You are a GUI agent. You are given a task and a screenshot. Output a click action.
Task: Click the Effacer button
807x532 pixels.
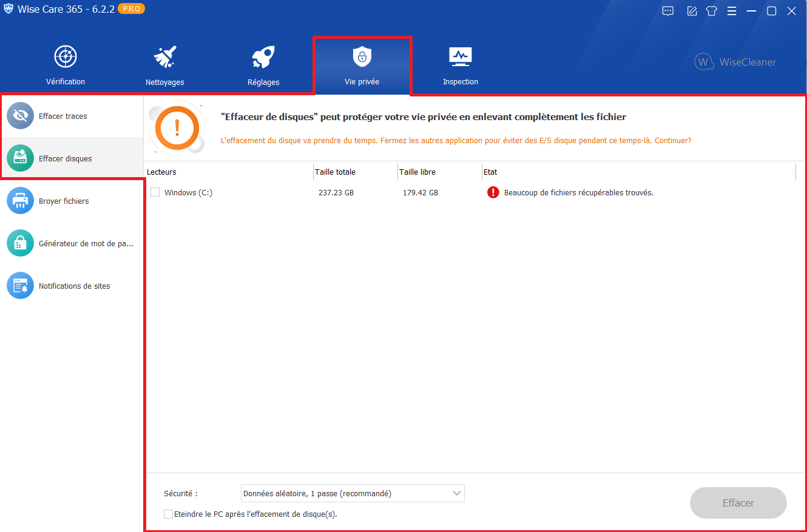click(738, 503)
